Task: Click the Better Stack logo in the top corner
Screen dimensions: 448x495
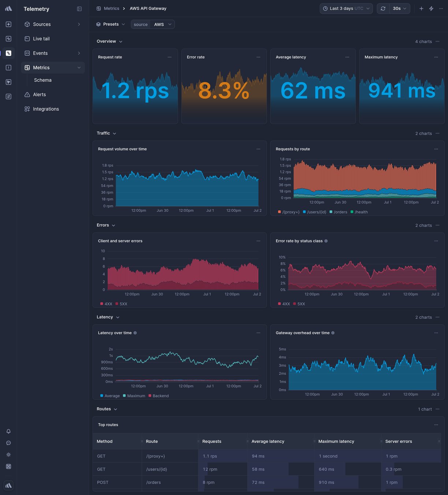Action: tap(8, 8)
